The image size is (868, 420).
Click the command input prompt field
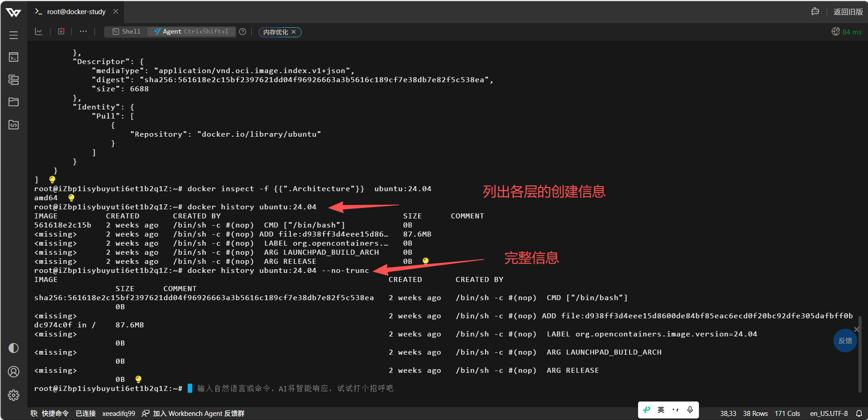point(295,388)
